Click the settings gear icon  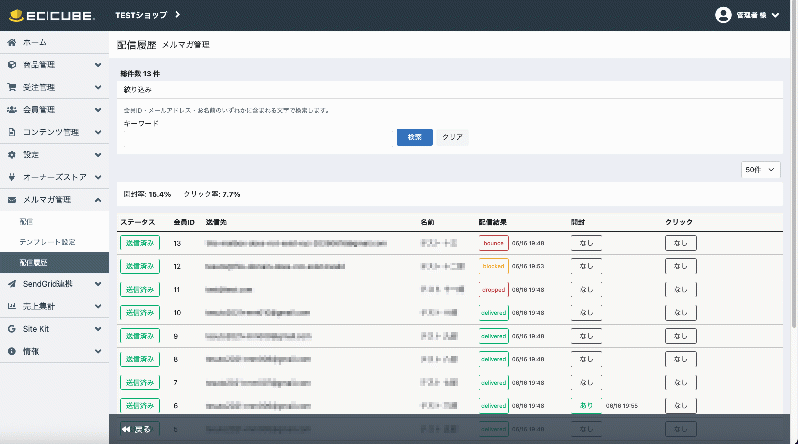12,154
